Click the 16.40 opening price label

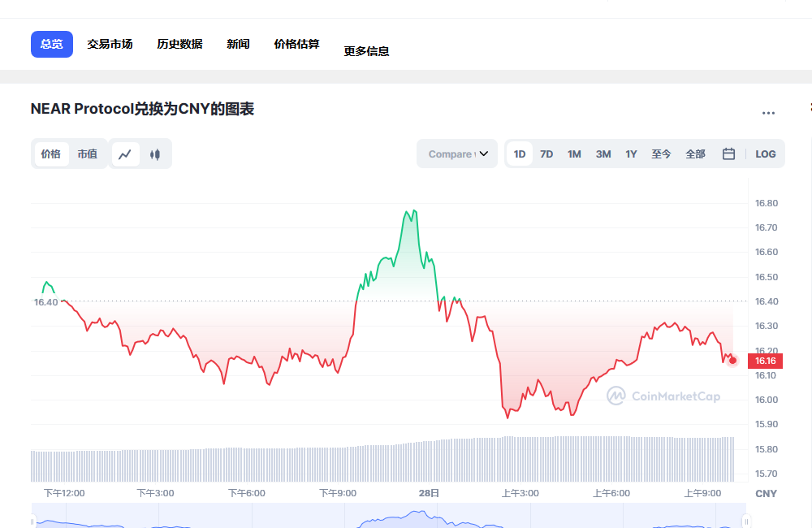(46, 302)
